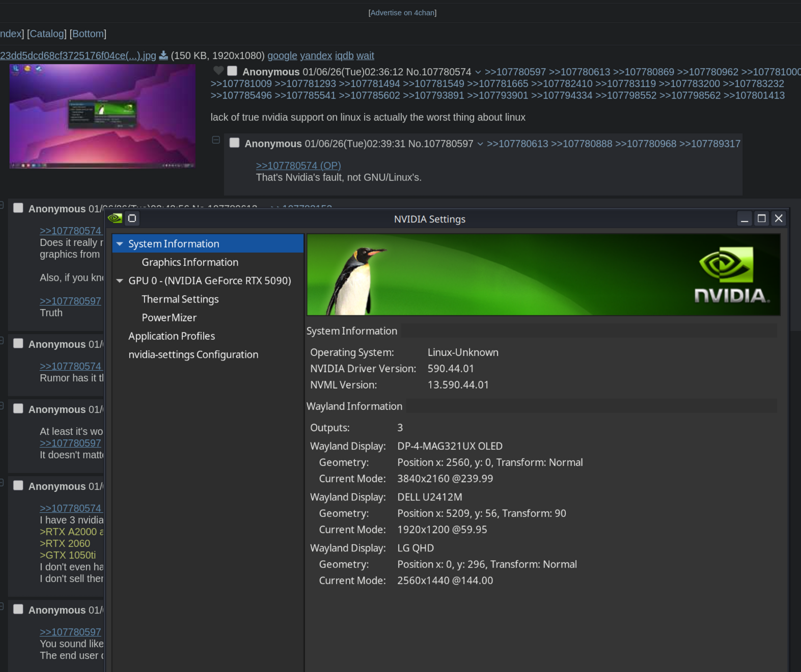The image size is (801, 672).
Task: Follow backlink >>107801413
Action: pos(754,95)
